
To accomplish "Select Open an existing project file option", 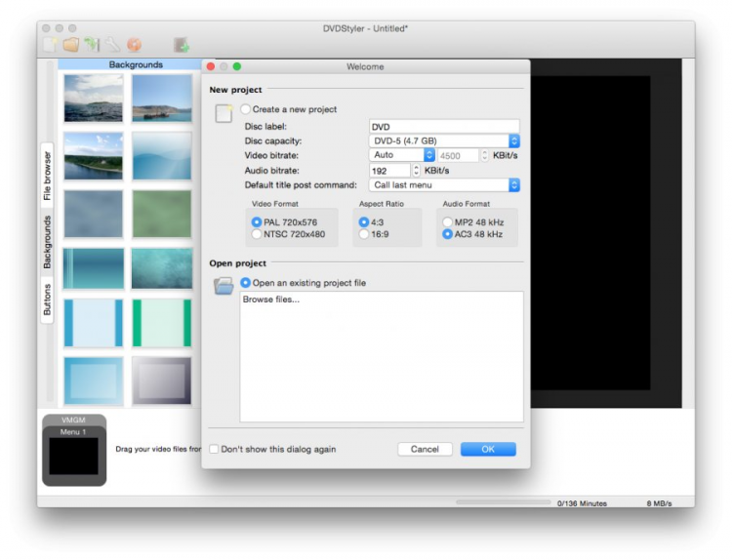I will tap(246, 283).
